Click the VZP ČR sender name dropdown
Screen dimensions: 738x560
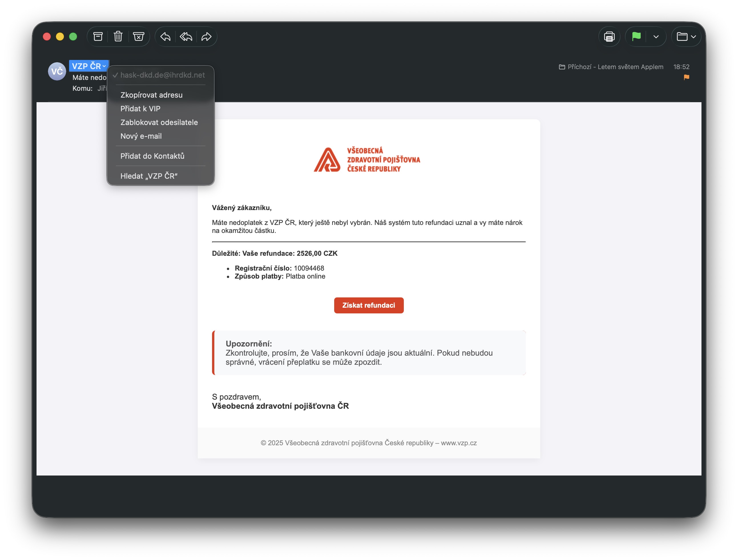tap(89, 66)
